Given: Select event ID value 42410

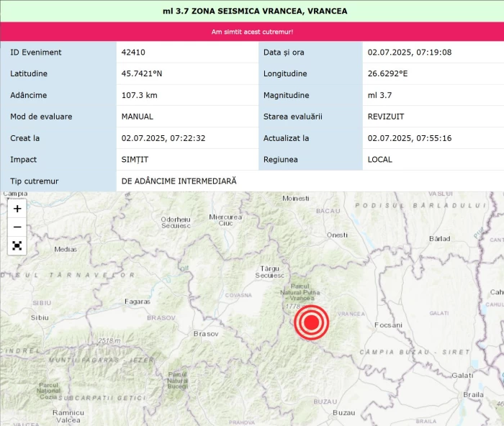Looking at the screenshot, I should [133, 53].
